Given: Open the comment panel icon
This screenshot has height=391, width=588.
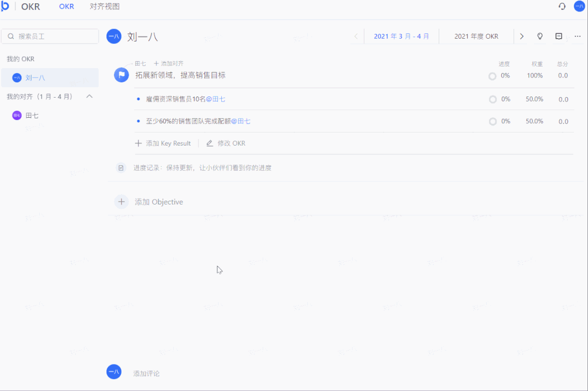Looking at the screenshot, I should tap(558, 36).
